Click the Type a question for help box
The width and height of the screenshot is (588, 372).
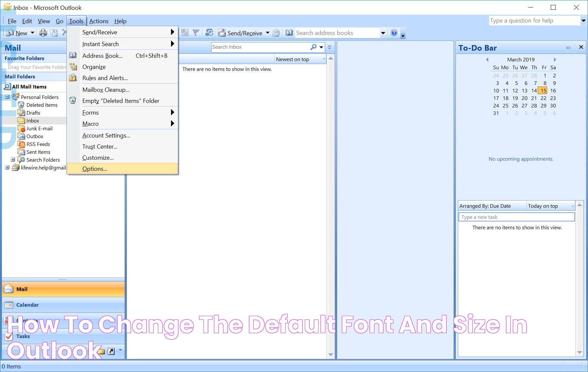[534, 21]
